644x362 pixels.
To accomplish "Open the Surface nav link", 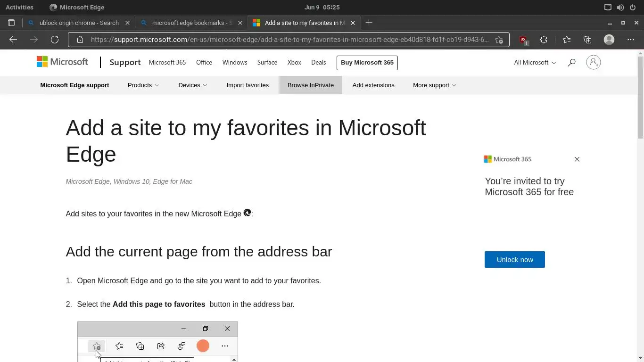I will click(x=267, y=62).
